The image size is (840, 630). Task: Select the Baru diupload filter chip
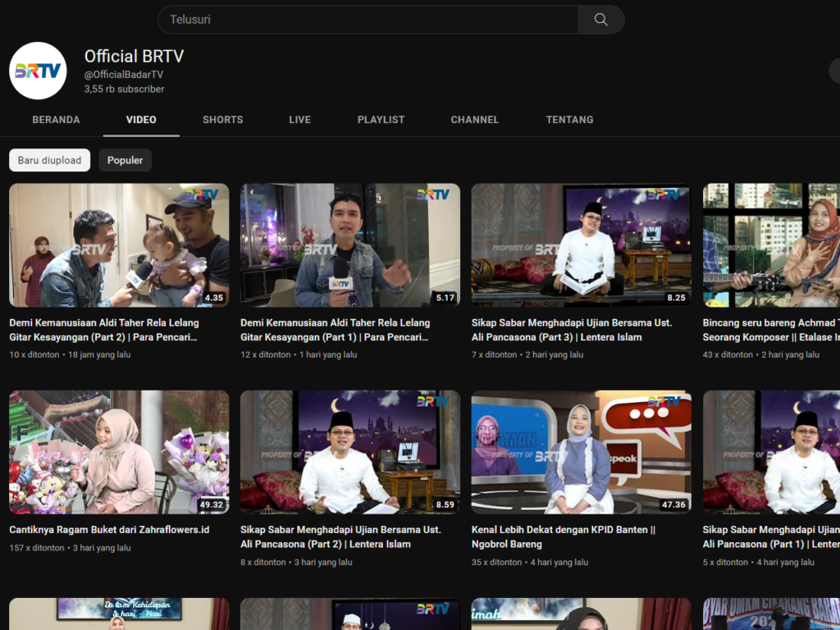pos(49,160)
